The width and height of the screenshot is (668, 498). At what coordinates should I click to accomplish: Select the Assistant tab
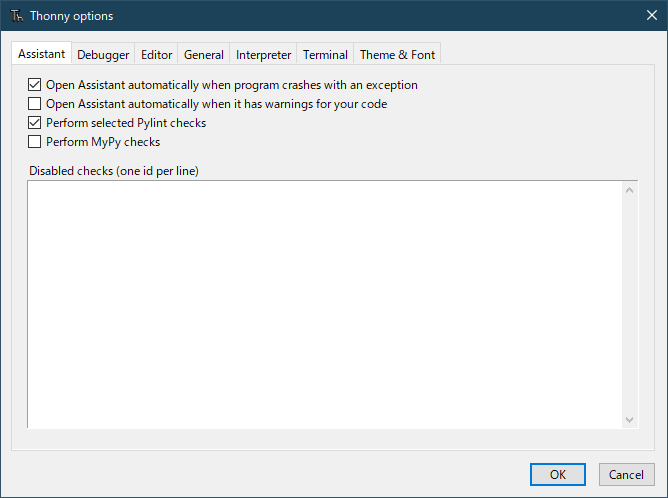(x=41, y=54)
